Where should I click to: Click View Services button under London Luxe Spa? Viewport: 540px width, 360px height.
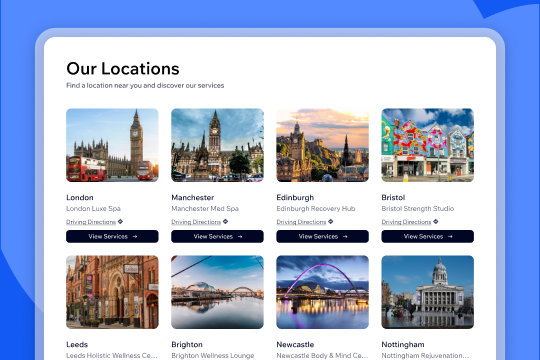click(x=112, y=236)
